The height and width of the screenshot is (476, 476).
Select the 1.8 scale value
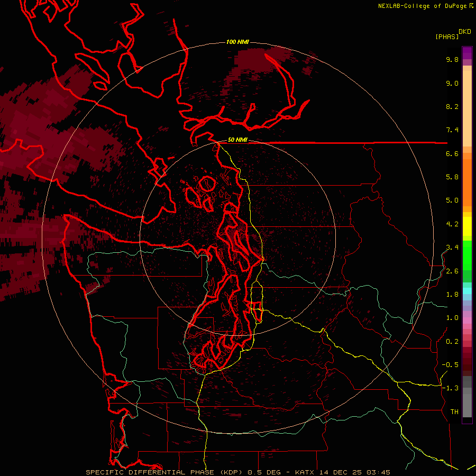coord(452,295)
